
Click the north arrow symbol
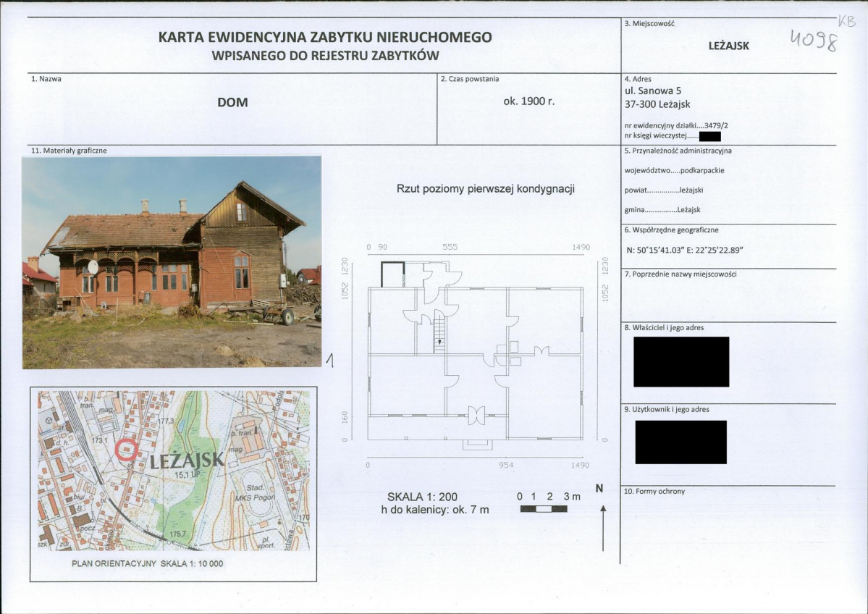[603, 528]
